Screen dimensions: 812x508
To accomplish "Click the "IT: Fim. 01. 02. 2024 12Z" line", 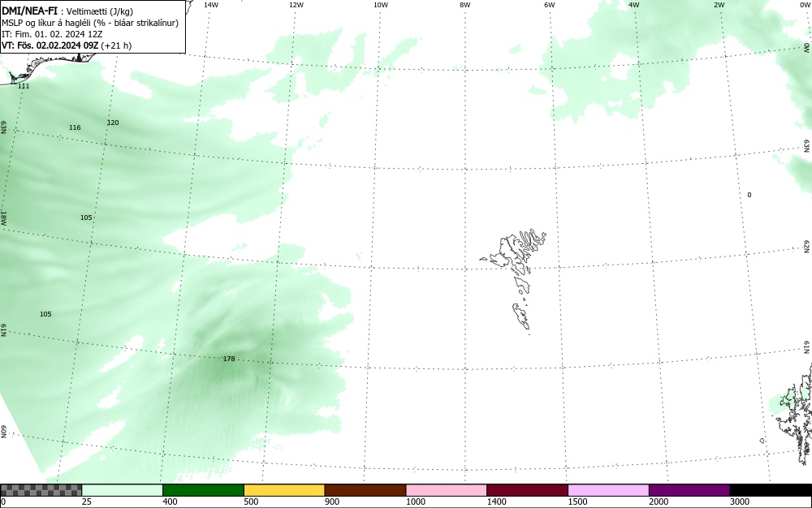I will 52,34.
